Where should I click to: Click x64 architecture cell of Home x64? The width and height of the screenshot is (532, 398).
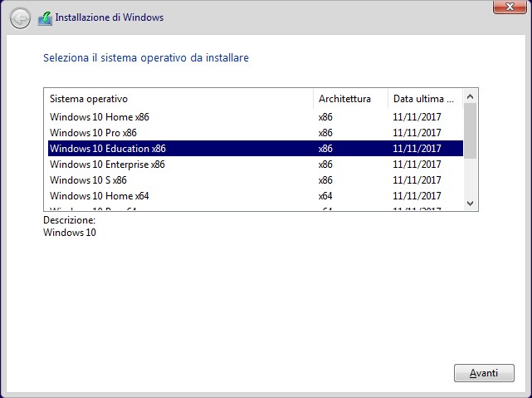click(x=325, y=196)
